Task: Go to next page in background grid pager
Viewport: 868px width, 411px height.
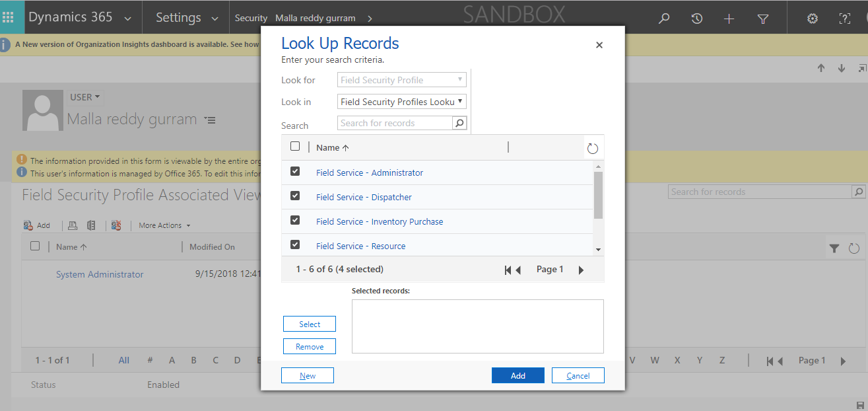Action: tap(843, 361)
